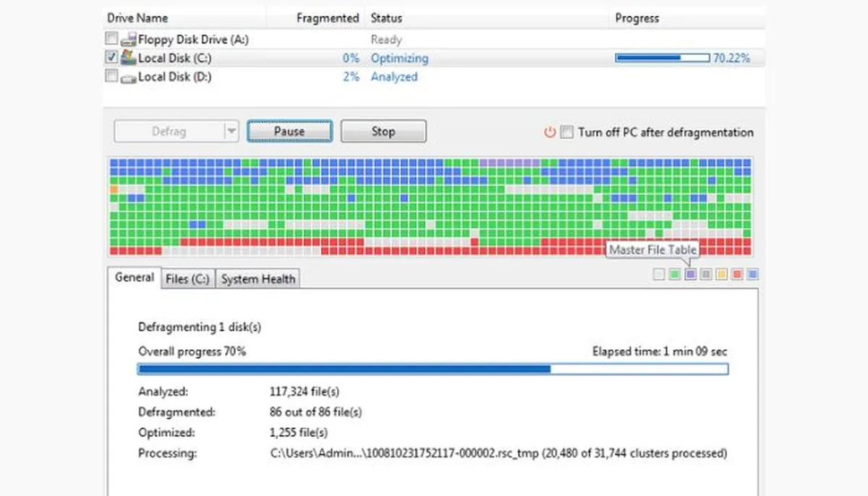Uncheck the Local Disk (C:) checkbox
Screen dimensions: 868x496
pyautogui.click(x=111, y=57)
